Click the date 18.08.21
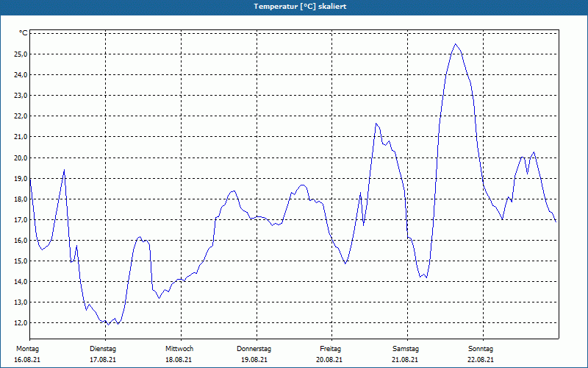Viewport: 588px width, 368px height. click(x=179, y=360)
